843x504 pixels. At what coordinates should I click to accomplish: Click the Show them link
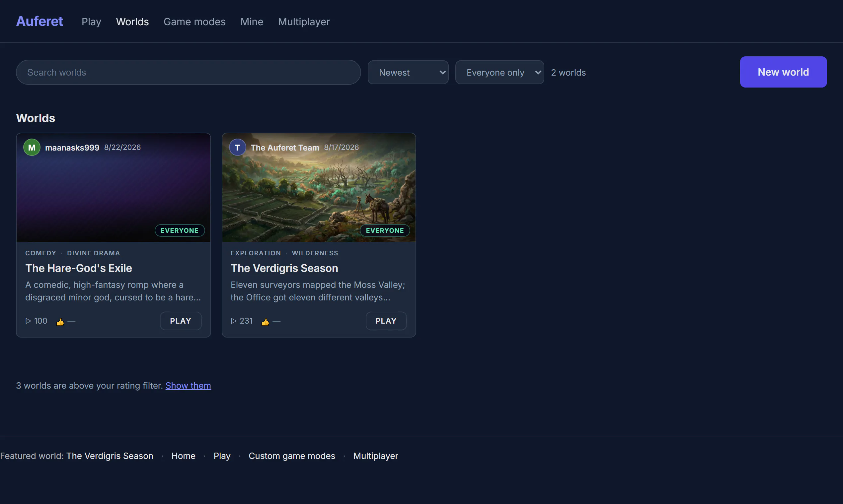pos(188,386)
